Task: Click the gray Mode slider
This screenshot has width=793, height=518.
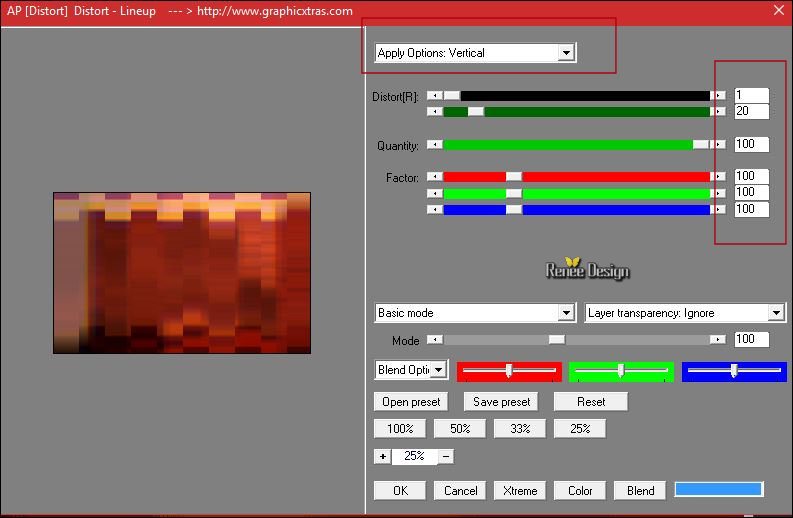Action: (x=577, y=339)
